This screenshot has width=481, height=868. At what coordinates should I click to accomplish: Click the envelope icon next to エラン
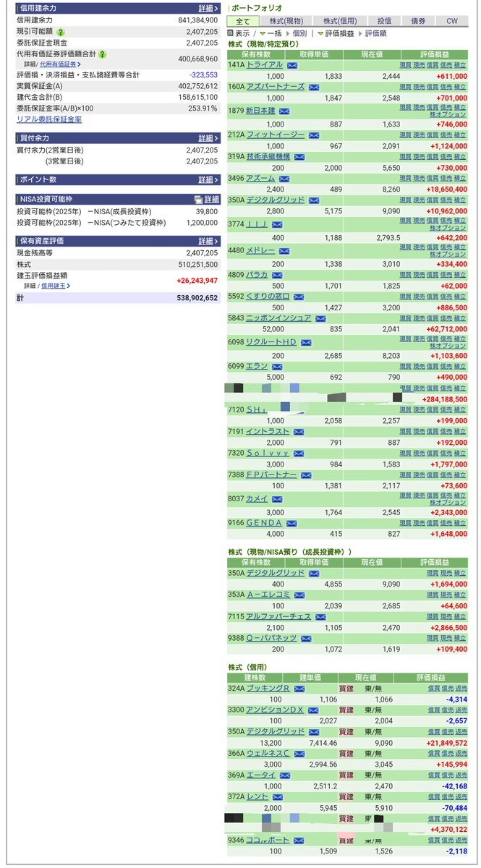[277, 367]
